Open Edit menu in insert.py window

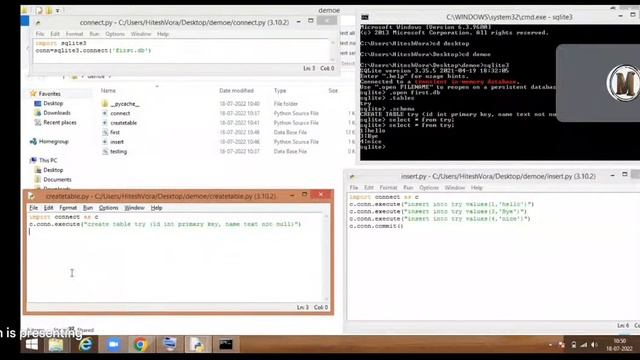point(369,188)
